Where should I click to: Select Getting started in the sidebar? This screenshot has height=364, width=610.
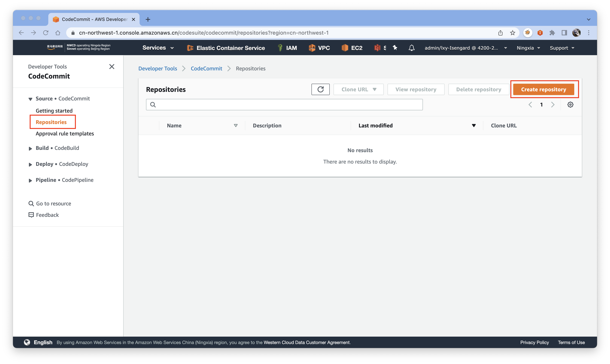click(54, 111)
